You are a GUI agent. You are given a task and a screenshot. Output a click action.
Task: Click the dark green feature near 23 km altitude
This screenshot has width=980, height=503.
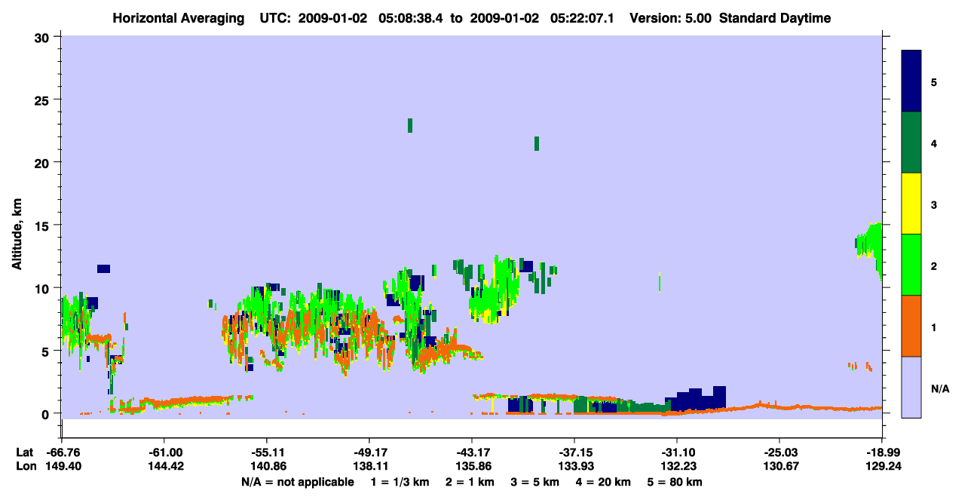point(410,125)
